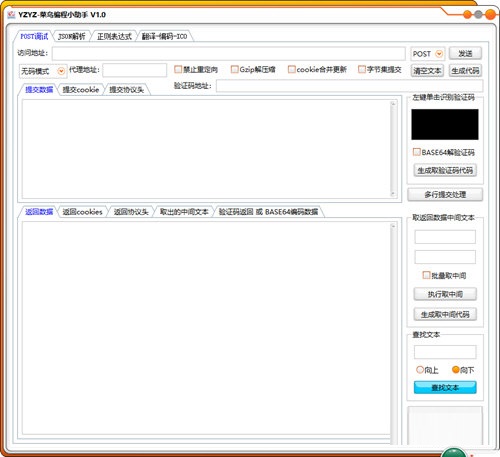Switch to the 返回cookies tab
The image size is (500, 457).
point(82,212)
